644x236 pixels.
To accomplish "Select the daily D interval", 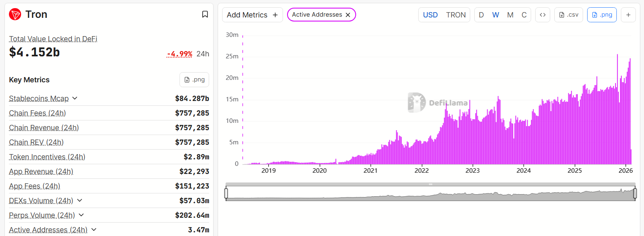I will (x=481, y=15).
